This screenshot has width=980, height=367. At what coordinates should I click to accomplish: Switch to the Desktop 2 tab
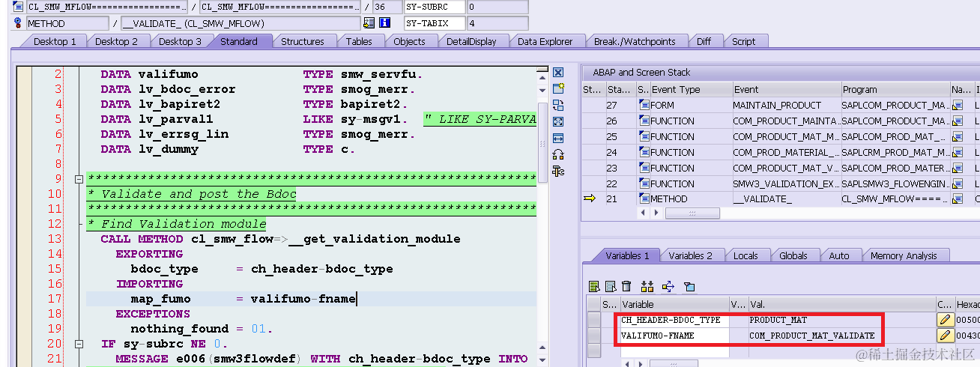[116, 42]
